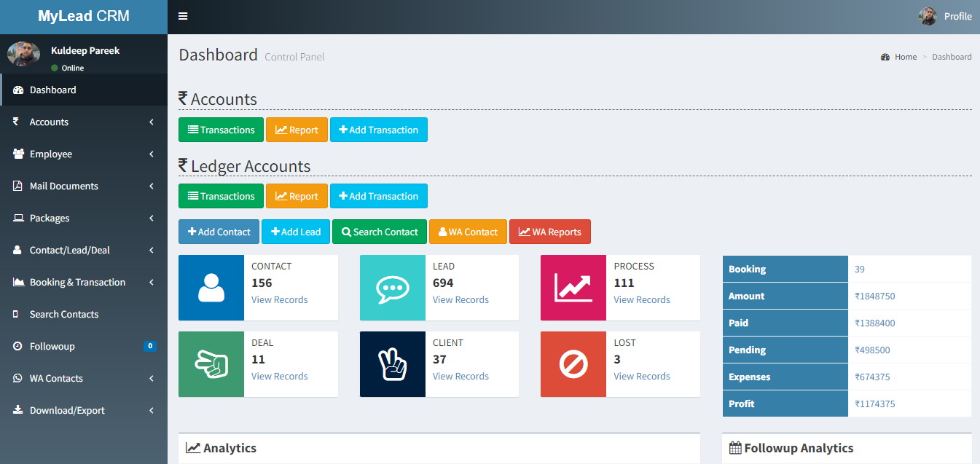The width and height of the screenshot is (980, 464).
Task: Open the red WA Reports button
Action: pos(550,232)
